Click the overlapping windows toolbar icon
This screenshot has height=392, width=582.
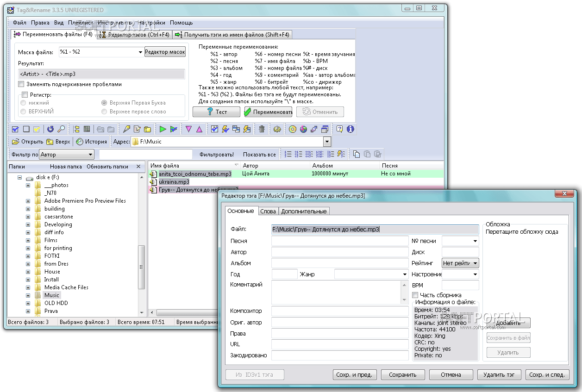pos(236,129)
